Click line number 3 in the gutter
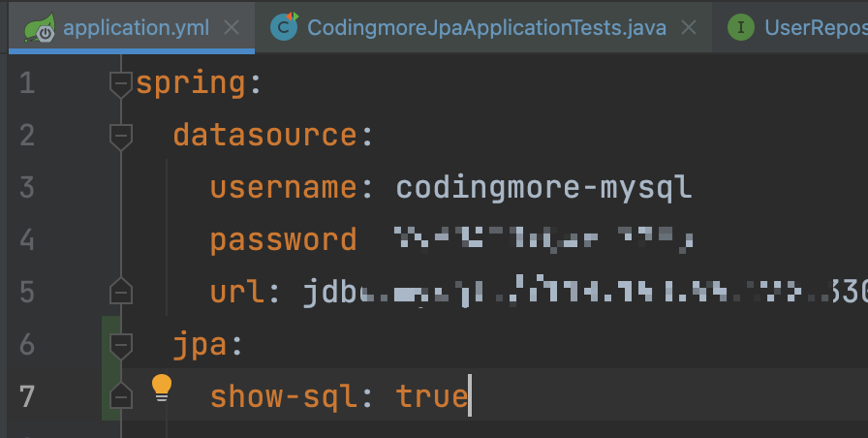 click(26, 188)
